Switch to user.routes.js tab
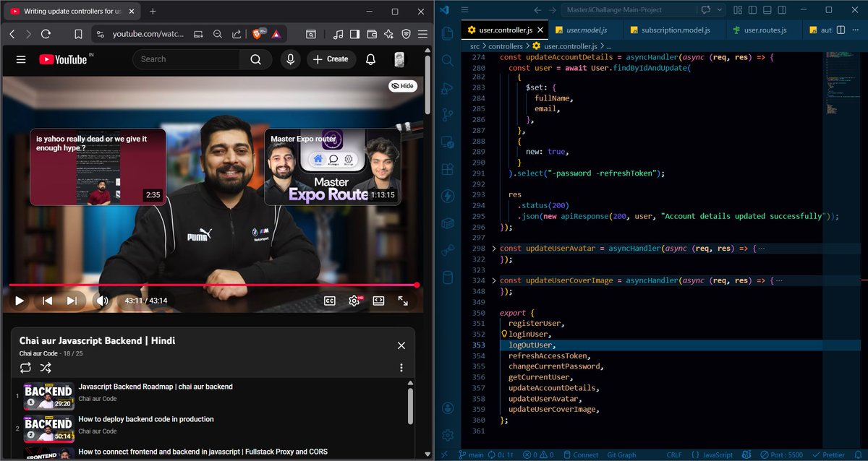 click(765, 30)
